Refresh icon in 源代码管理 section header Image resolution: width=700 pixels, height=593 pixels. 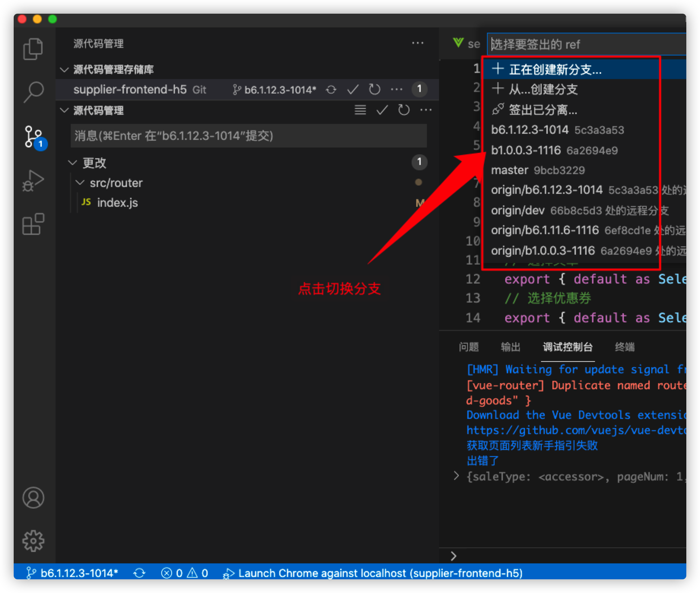click(404, 110)
